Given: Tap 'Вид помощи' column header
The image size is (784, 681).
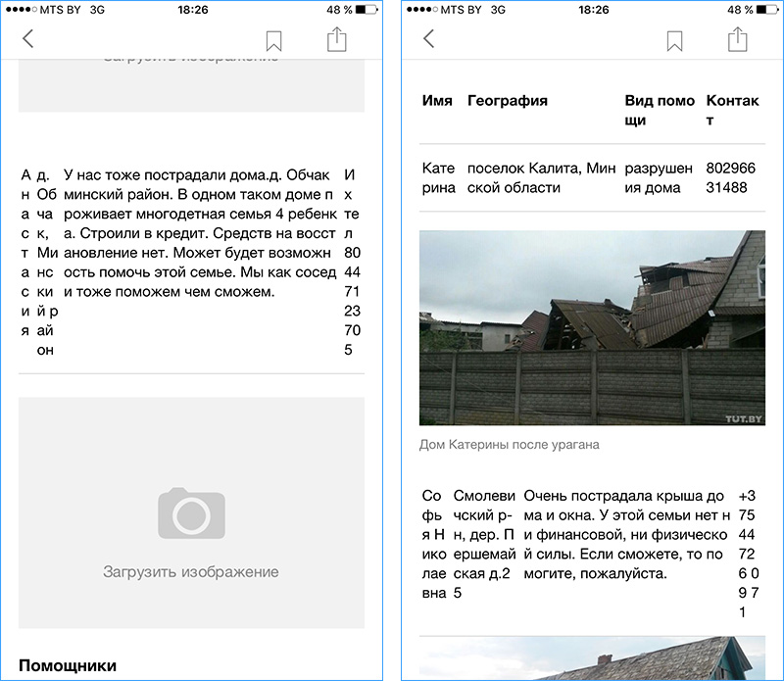Looking at the screenshot, I should coord(660,110).
